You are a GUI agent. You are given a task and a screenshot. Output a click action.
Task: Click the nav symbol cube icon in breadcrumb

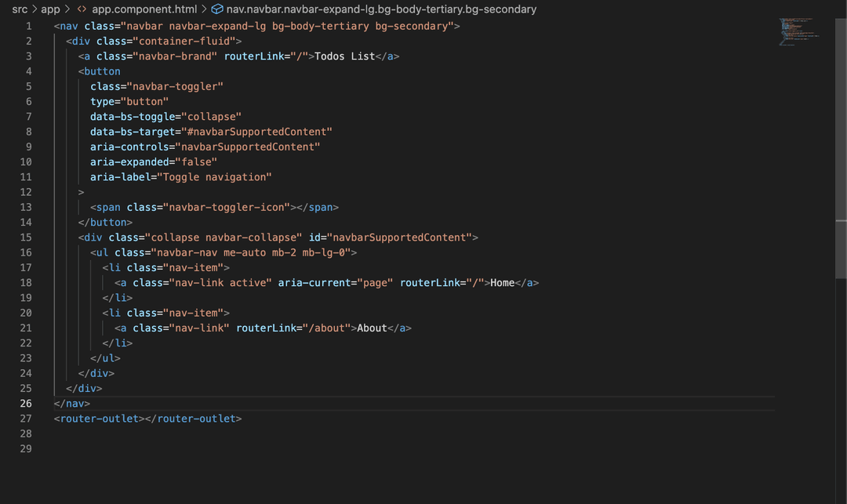tap(217, 9)
